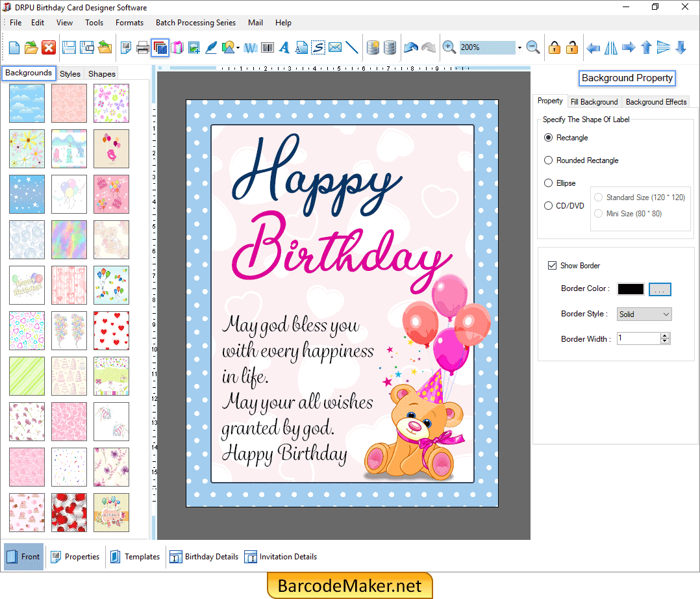Viewport: 700px width, 599px height.
Task: Click the Templates button
Action: (x=135, y=557)
